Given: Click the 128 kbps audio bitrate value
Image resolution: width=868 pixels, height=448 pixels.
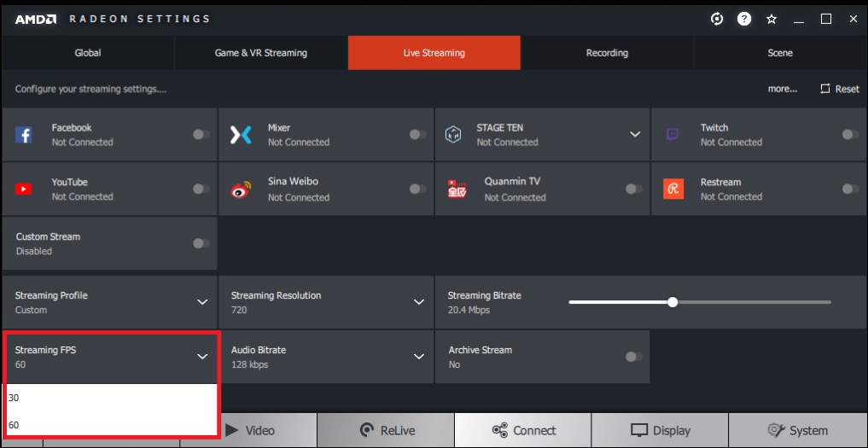Looking at the screenshot, I should [x=249, y=364].
